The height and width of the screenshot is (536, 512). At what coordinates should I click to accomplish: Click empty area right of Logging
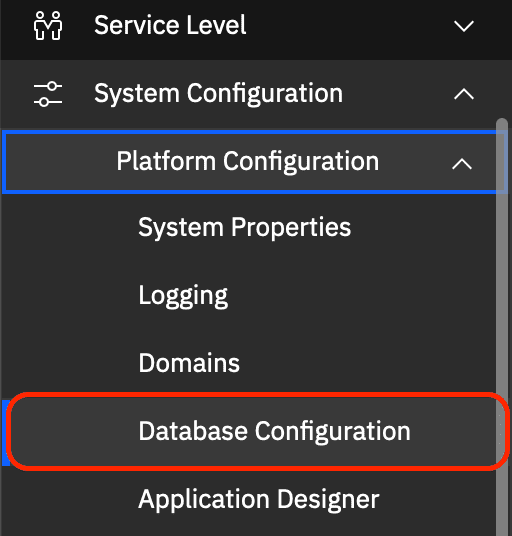point(362,296)
